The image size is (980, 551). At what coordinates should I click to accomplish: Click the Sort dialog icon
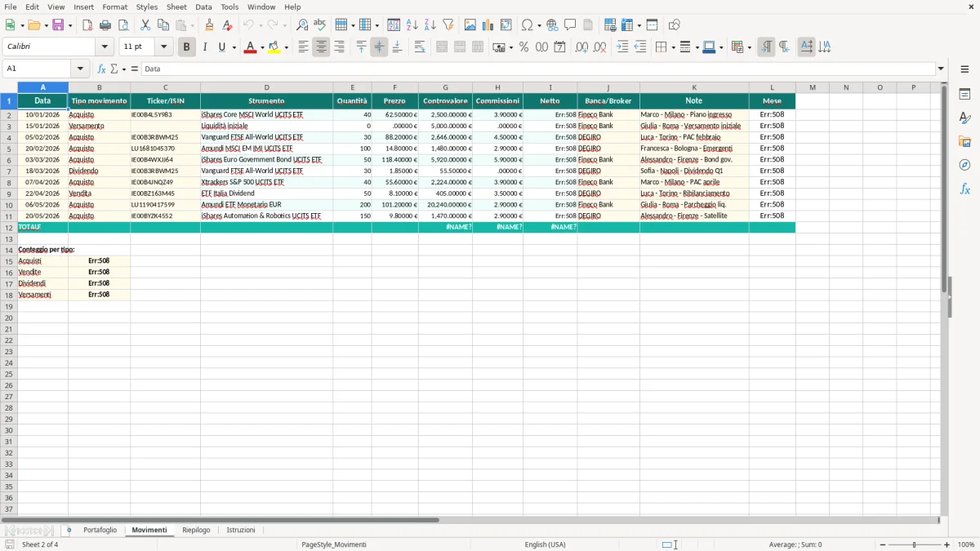394,25
